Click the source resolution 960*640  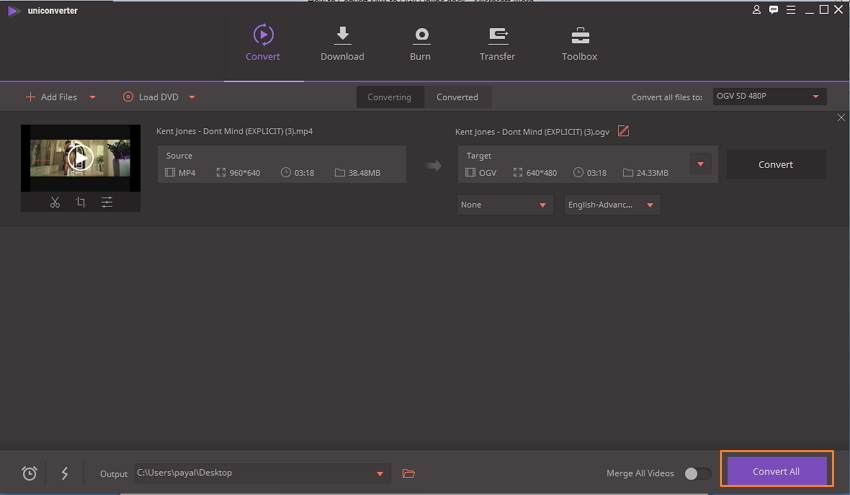pos(238,173)
